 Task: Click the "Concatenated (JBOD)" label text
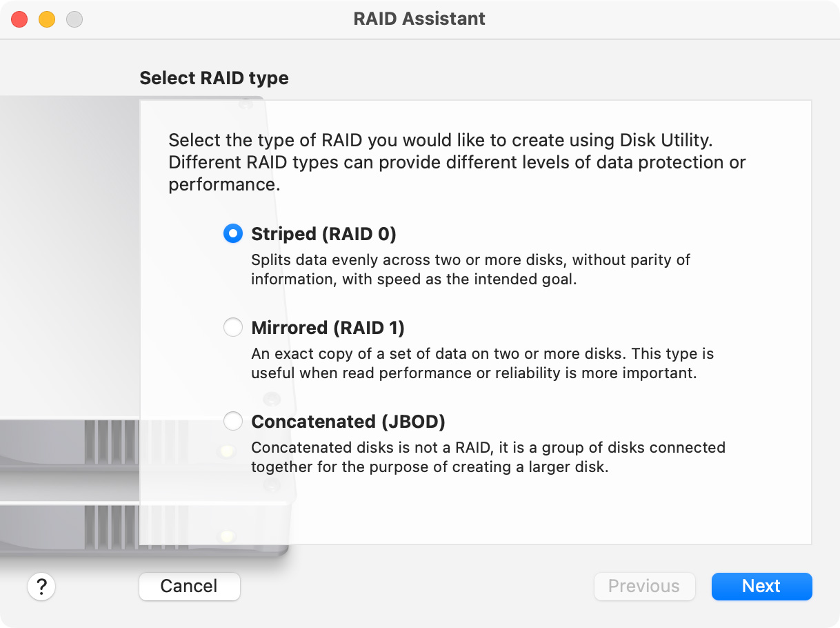point(348,421)
